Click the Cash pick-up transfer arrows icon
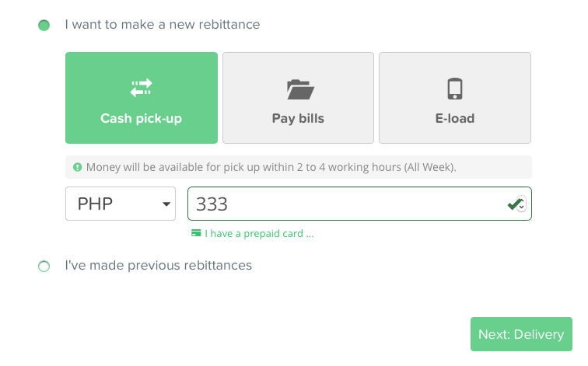588x366 pixels. click(141, 88)
